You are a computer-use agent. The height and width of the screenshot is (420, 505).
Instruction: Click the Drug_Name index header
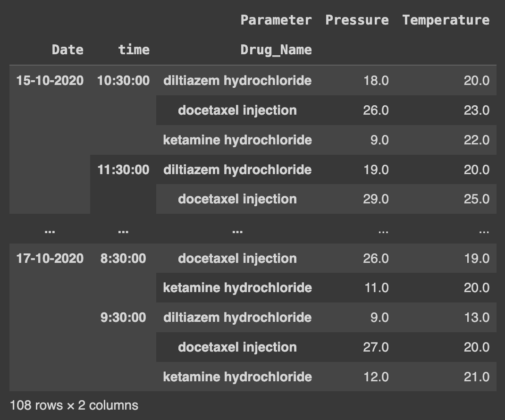coord(276,50)
